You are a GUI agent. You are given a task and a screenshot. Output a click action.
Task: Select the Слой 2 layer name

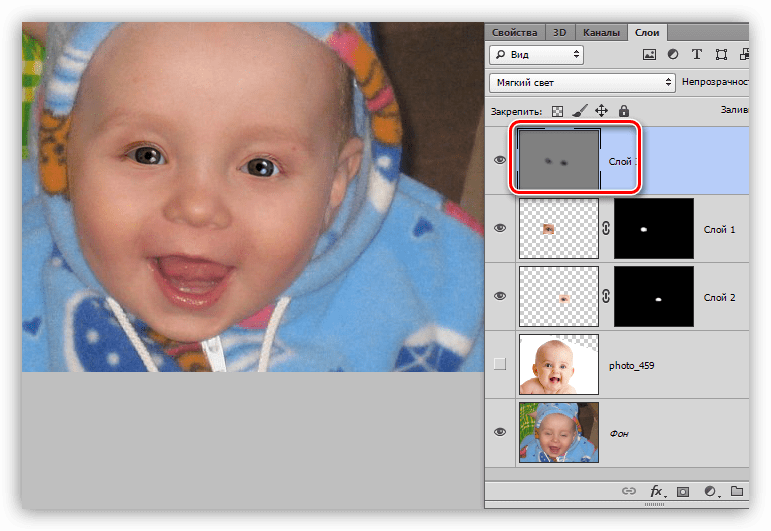click(x=719, y=297)
